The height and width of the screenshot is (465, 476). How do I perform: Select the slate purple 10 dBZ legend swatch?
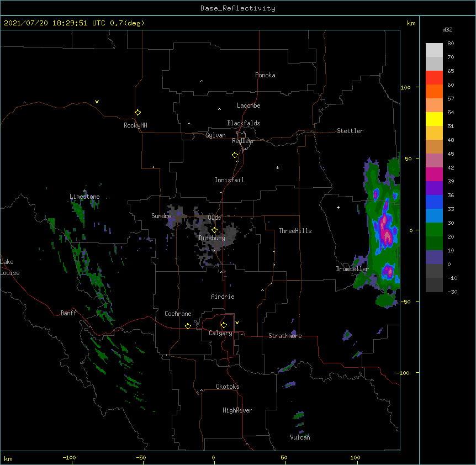434,257
